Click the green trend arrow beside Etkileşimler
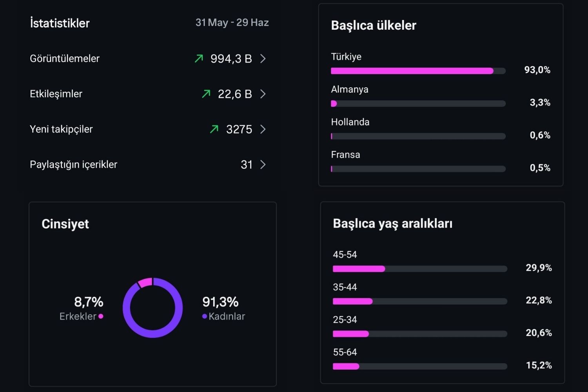 pyautogui.click(x=206, y=94)
